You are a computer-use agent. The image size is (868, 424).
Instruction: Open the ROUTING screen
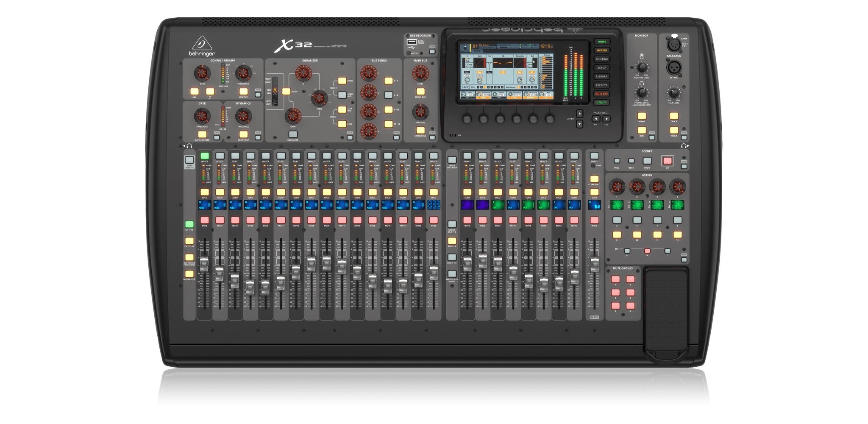[x=602, y=59]
